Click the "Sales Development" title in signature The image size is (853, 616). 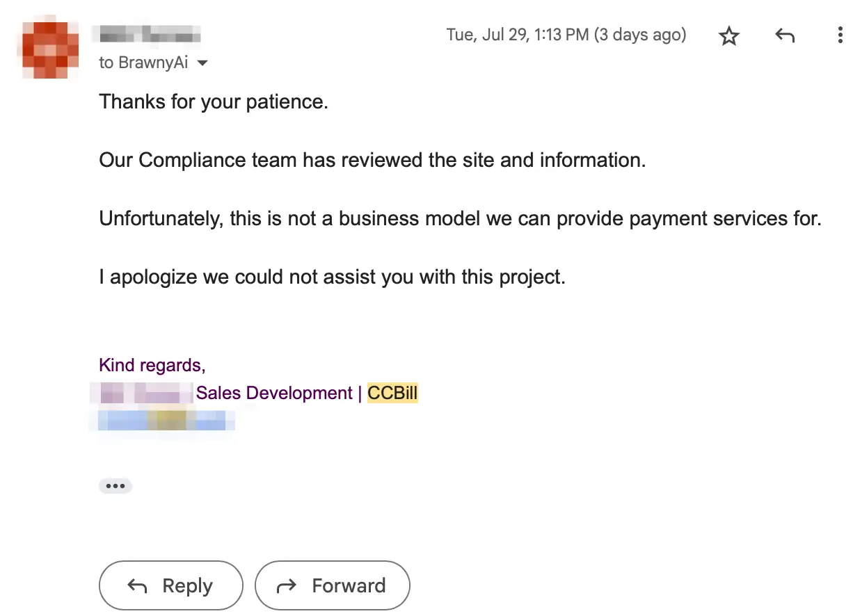pyautogui.click(x=274, y=393)
